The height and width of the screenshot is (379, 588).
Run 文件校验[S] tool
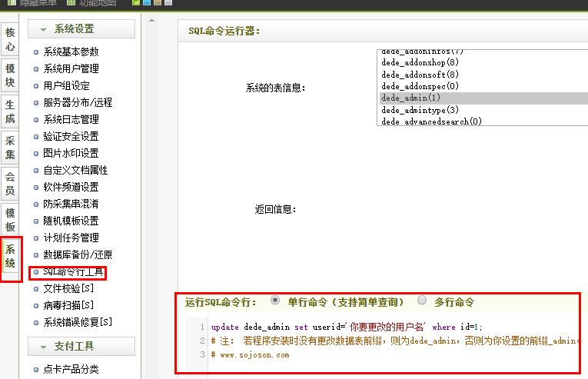click(x=68, y=288)
